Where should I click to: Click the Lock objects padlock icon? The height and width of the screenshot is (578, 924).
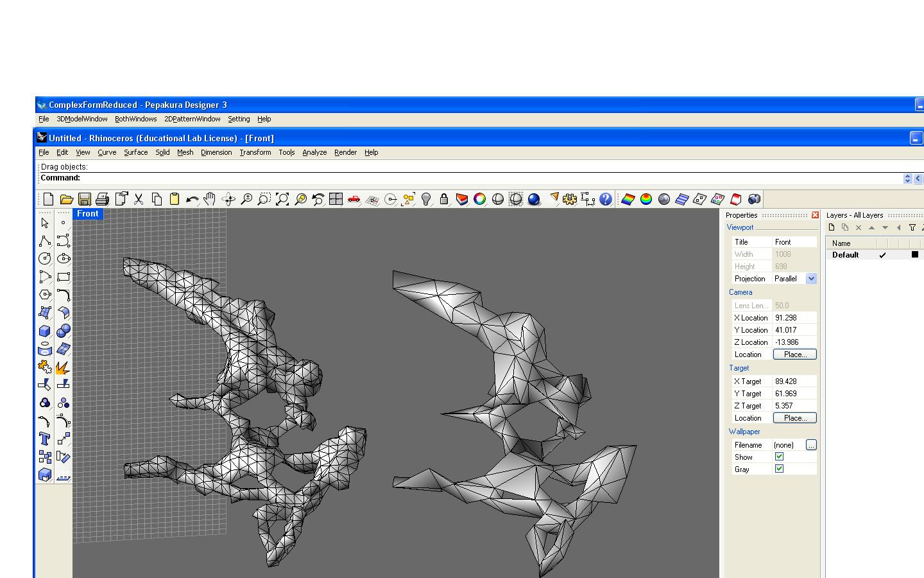pyautogui.click(x=444, y=199)
